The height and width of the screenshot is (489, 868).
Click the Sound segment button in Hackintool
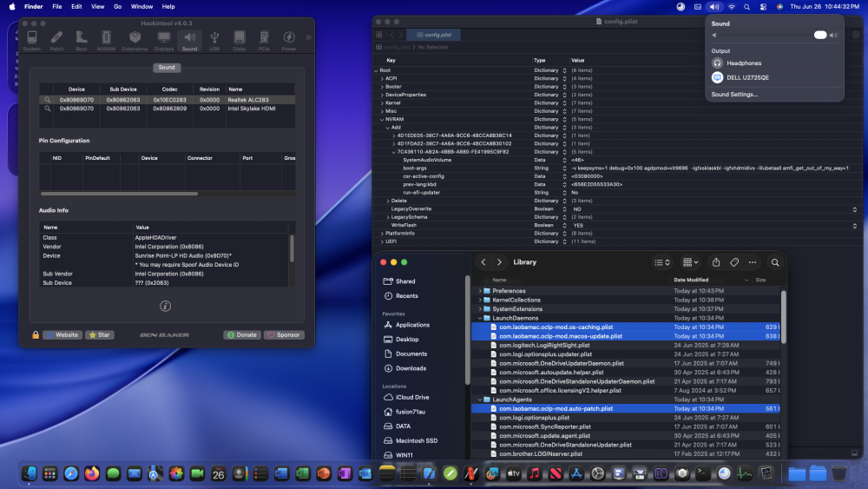pos(167,68)
